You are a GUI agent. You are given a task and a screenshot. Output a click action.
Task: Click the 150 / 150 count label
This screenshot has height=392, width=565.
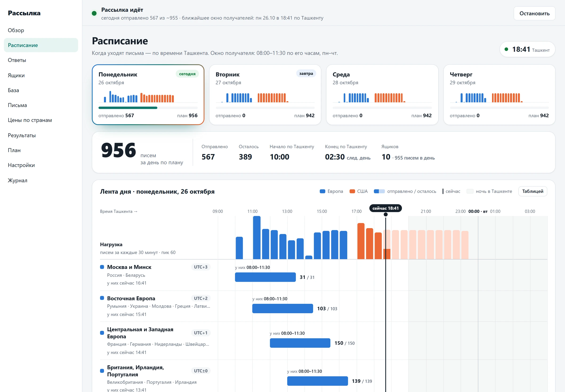(344, 343)
